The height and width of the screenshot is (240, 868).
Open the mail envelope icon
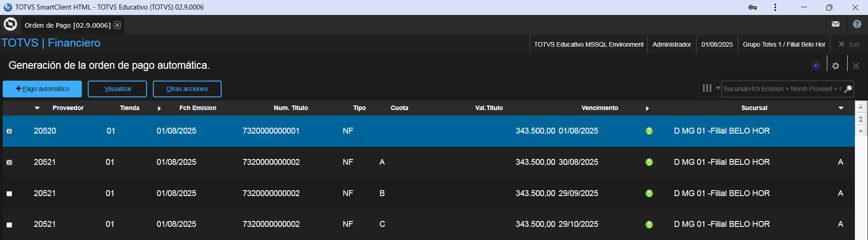pos(835,24)
